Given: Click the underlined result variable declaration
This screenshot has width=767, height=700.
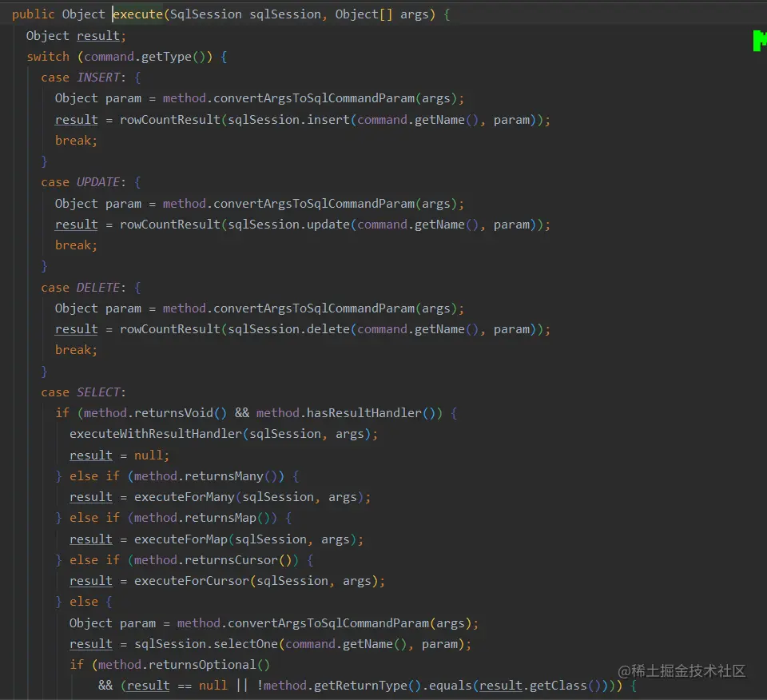Looking at the screenshot, I should (98, 35).
